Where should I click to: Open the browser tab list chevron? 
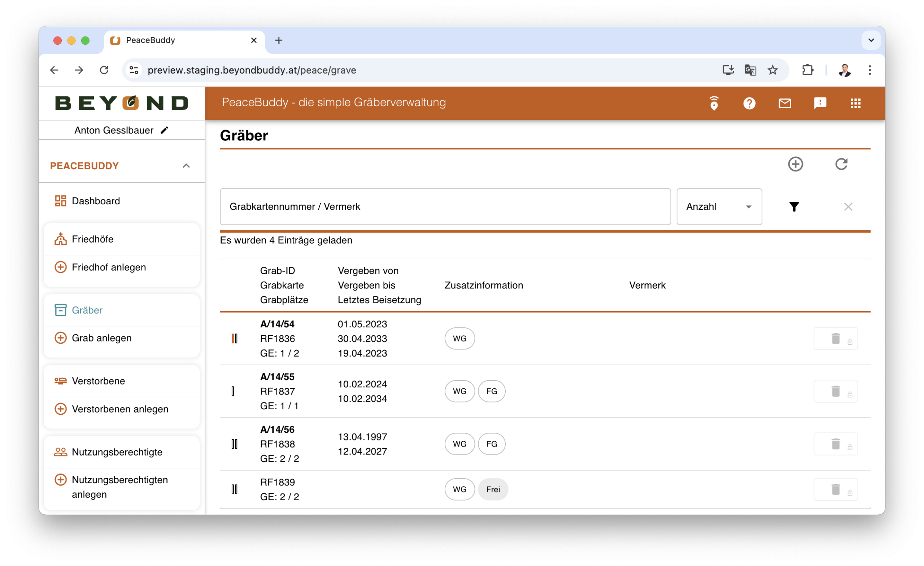point(871,40)
